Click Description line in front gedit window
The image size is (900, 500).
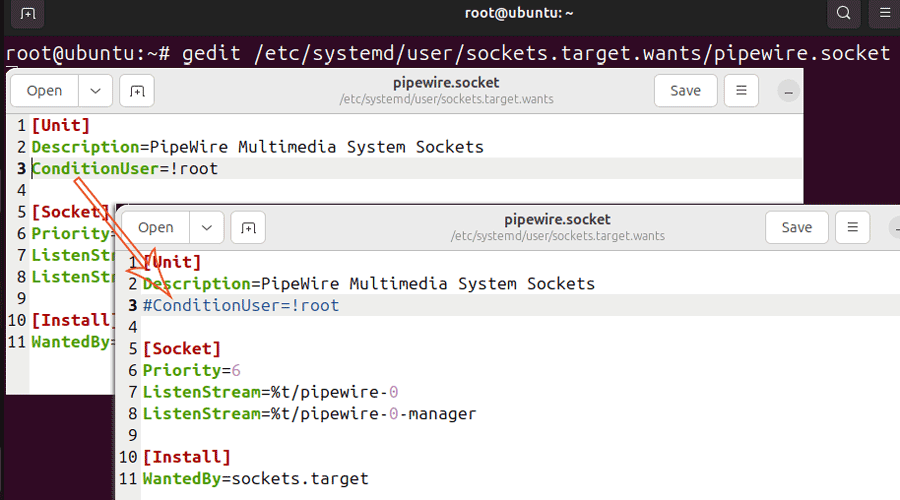pyautogui.click(x=368, y=284)
